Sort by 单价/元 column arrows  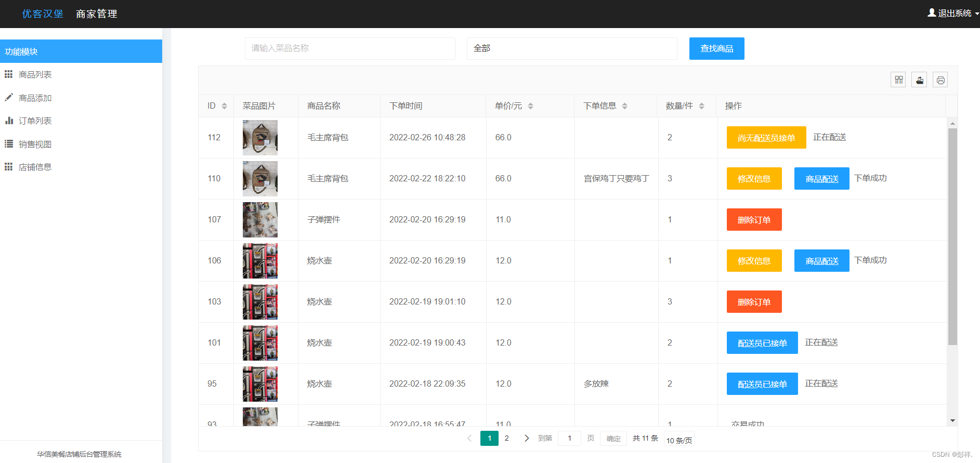(x=531, y=106)
